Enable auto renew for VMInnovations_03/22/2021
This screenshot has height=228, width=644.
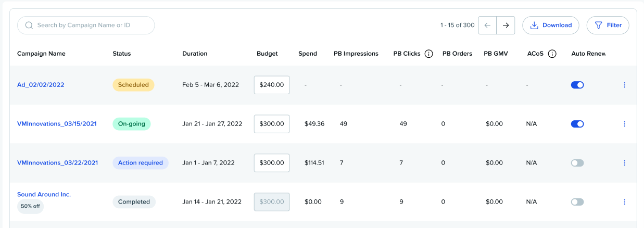pos(577,163)
